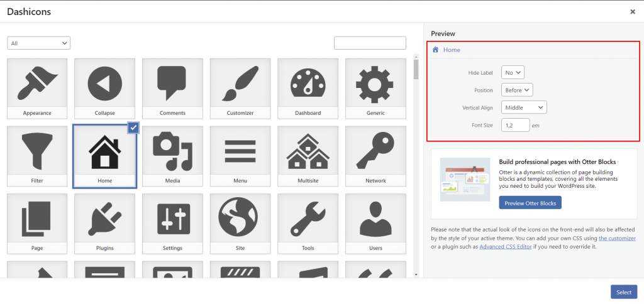Select the Multisite houses icon

click(308, 156)
